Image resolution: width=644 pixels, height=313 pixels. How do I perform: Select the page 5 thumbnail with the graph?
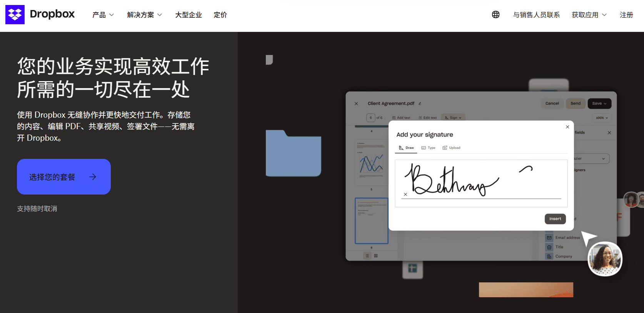(371, 163)
